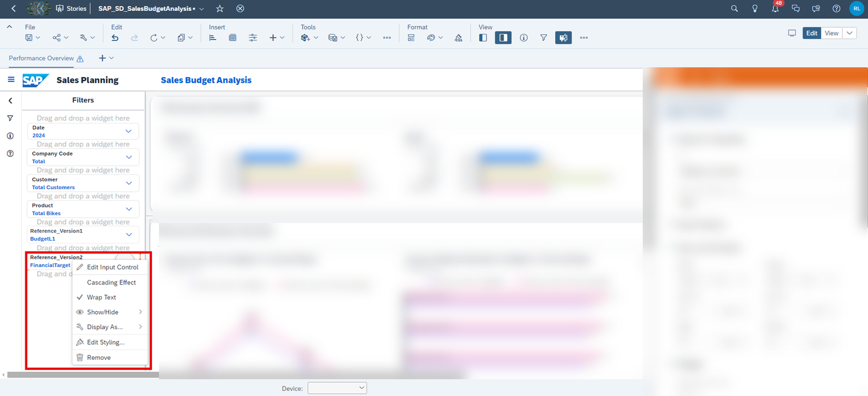The image size is (868, 396).
Task: Switch to View mode button
Action: (x=831, y=33)
